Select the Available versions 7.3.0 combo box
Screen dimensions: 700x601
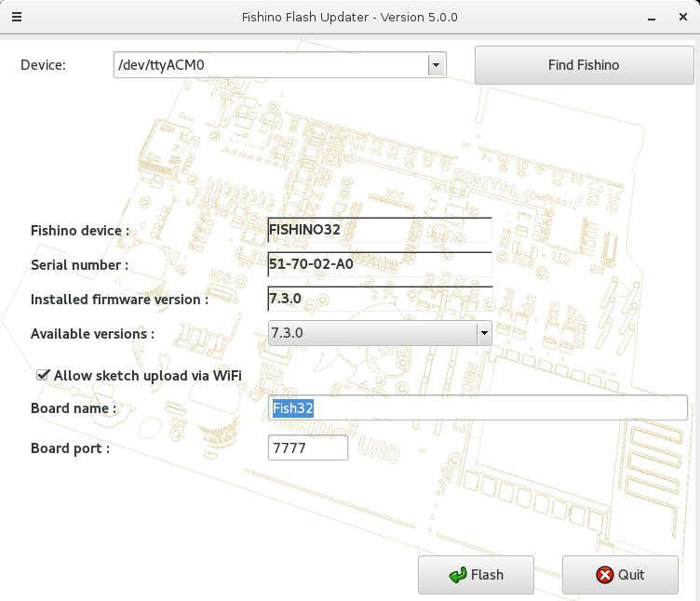(370, 333)
